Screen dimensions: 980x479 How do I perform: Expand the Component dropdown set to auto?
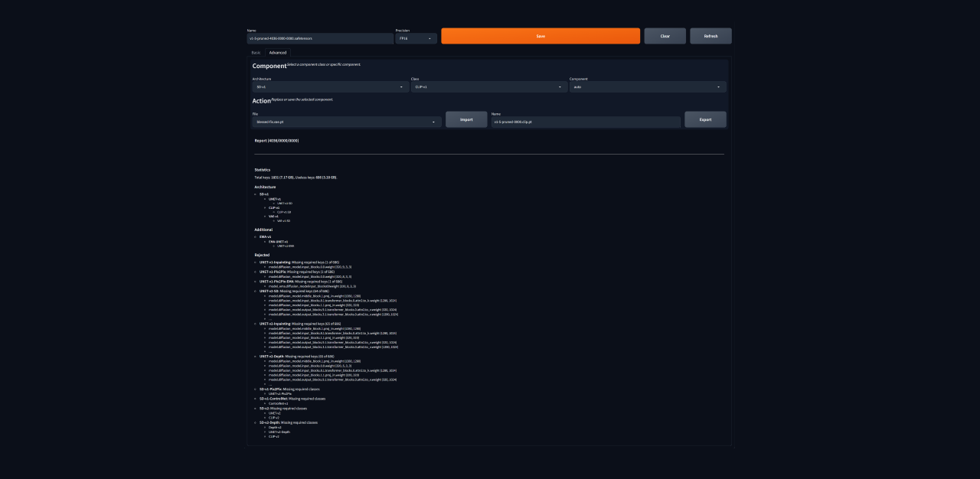[647, 87]
